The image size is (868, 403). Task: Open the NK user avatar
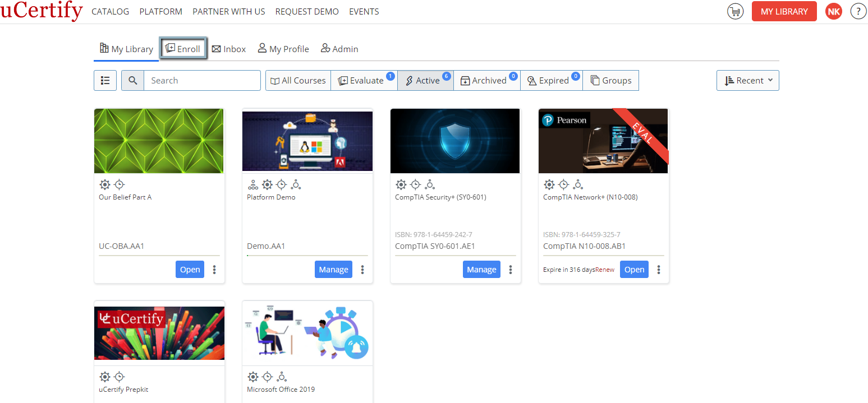tap(834, 11)
